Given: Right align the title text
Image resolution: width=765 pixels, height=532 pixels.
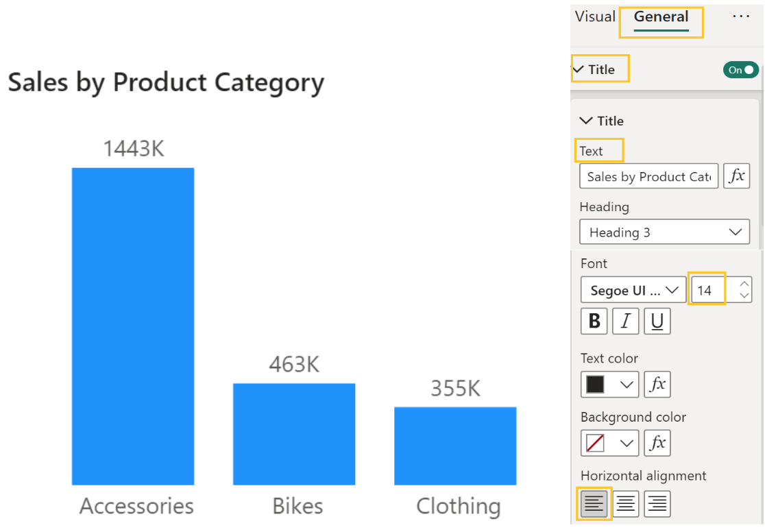Looking at the screenshot, I should (657, 504).
